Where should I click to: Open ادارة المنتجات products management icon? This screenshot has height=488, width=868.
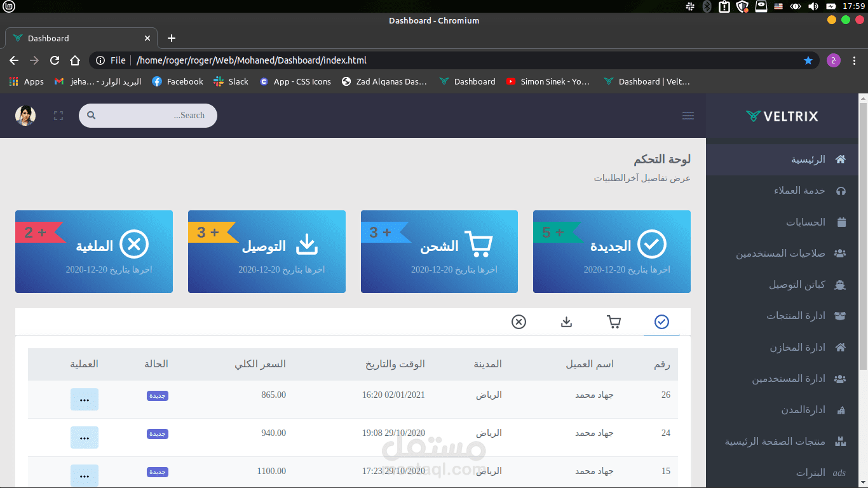tap(840, 316)
